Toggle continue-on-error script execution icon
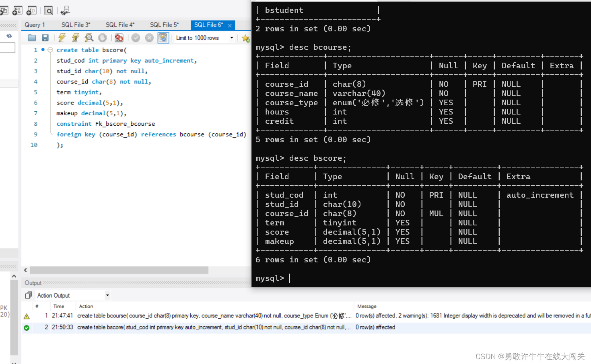Screen dimensions: 591x364 (119, 38)
